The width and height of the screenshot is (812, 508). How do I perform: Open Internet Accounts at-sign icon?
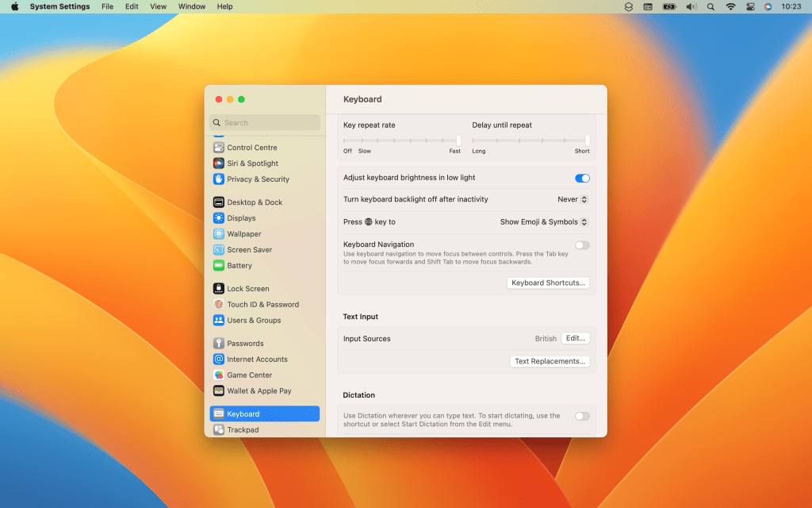219,360
